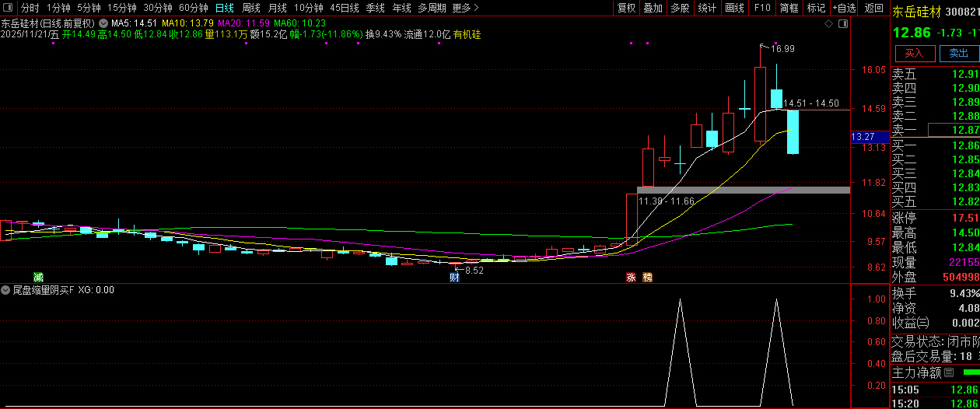Open the 复权 adjustment menu

click(627, 8)
